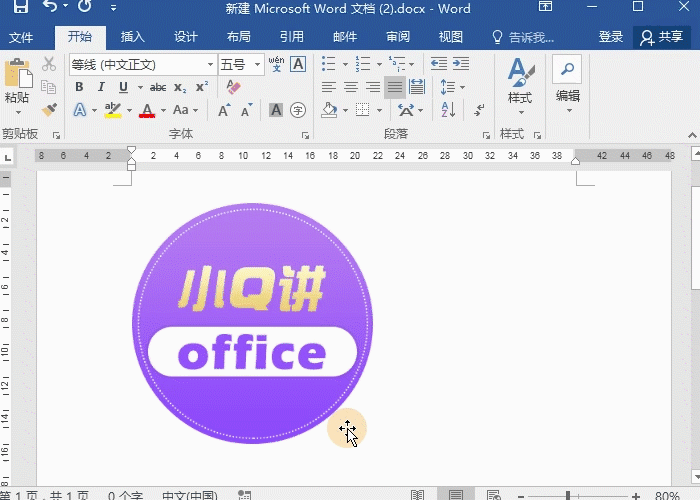Open the font name combo box 等线
Image resolution: width=700 pixels, height=500 pixels.
pos(143,65)
